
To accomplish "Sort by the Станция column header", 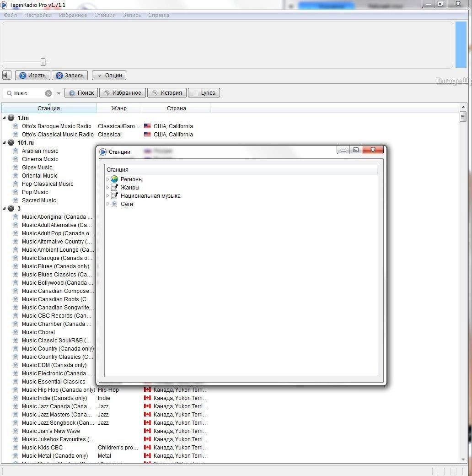I will point(48,108).
